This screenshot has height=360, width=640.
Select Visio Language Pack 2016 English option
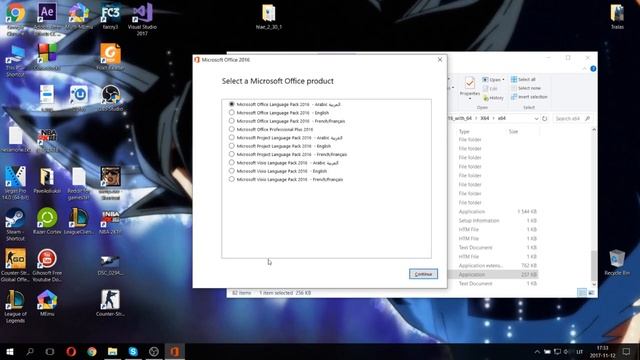click(x=278, y=171)
